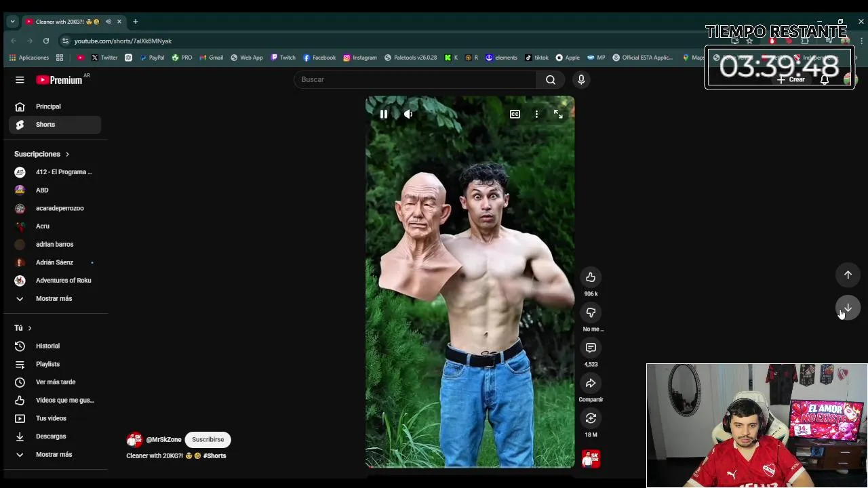Viewport: 868px width, 488px height.
Task: Open the acaradeperrozoo channel
Action: (55, 208)
